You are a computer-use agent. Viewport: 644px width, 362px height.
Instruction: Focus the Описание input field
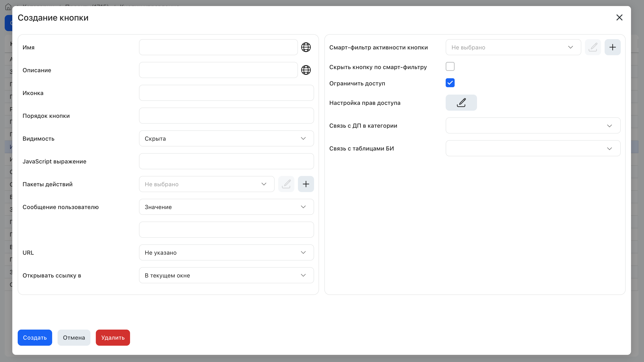[x=218, y=70]
